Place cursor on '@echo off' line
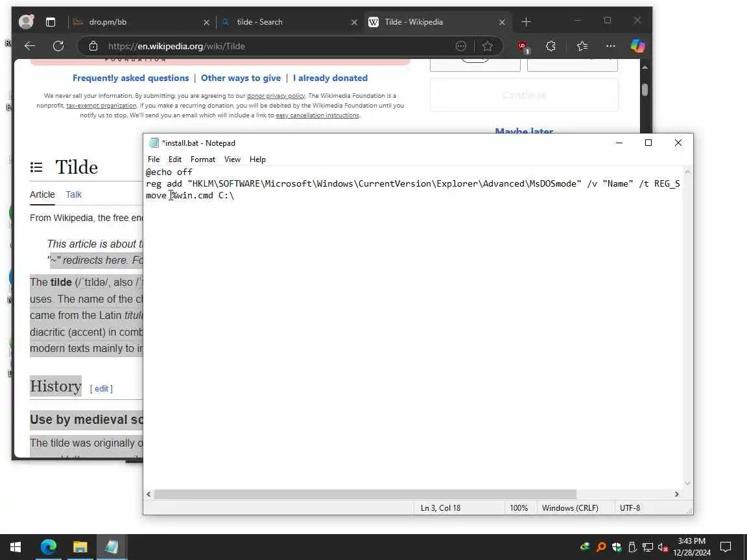The height and width of the screenshot is (560, 747). click(x=169, y=172)
